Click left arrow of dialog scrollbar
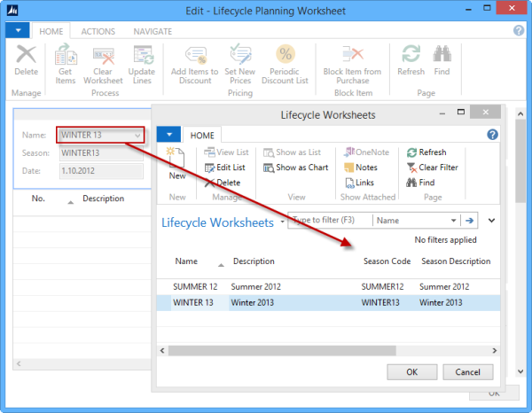Viewport: 532px width, 413px height. [162, 350]
